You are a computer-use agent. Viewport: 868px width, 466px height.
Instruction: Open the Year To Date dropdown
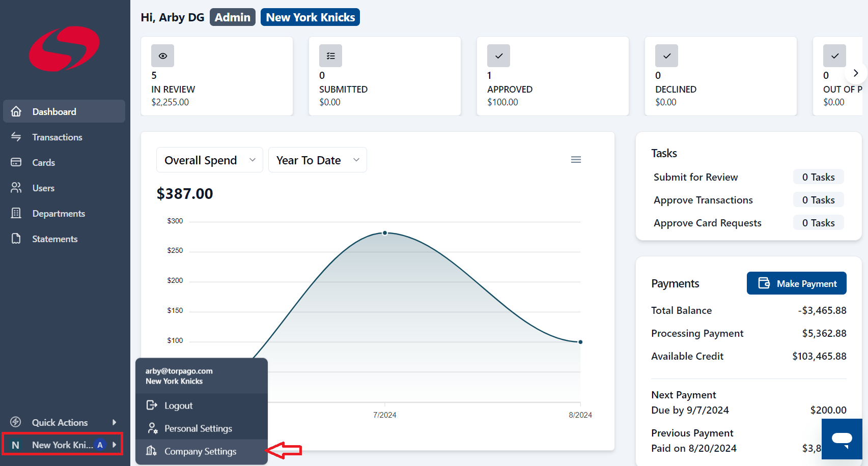(318, 160)
